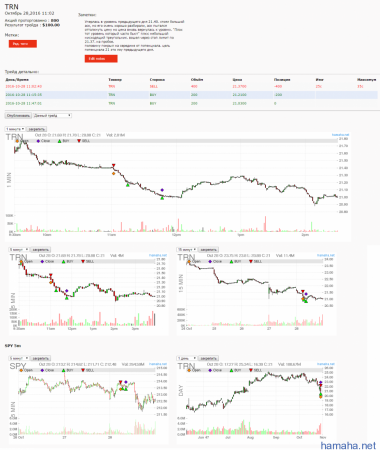Click the green BUY legend icon on the TRN DAY chart
This screenshot has width=380, height=450.
(x=231, y=370)
